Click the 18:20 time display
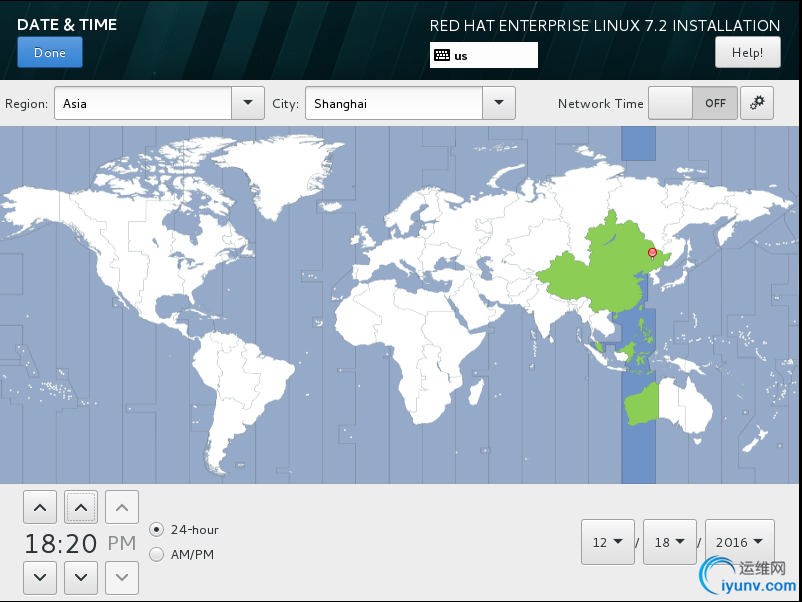 pos(61,543)
